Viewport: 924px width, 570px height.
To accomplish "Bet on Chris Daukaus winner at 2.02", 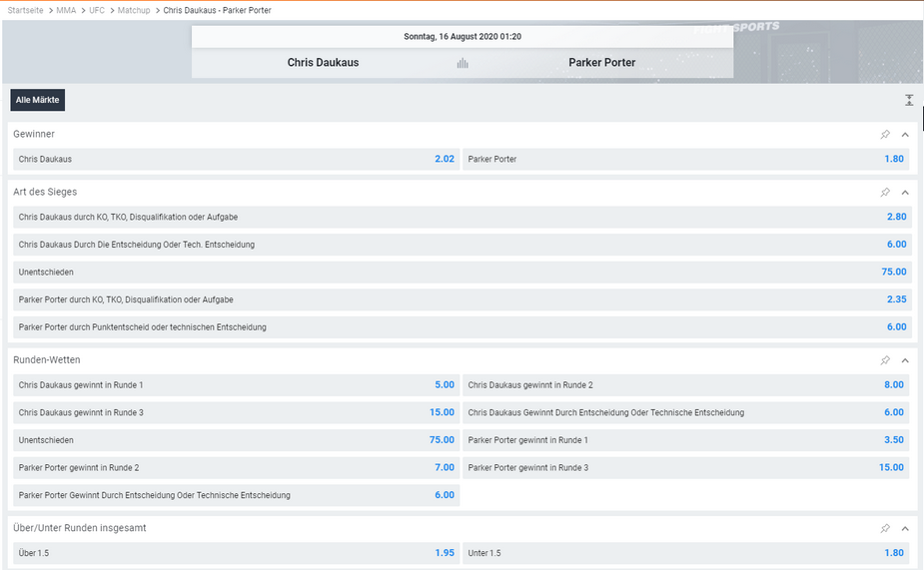I will point(237,159).
